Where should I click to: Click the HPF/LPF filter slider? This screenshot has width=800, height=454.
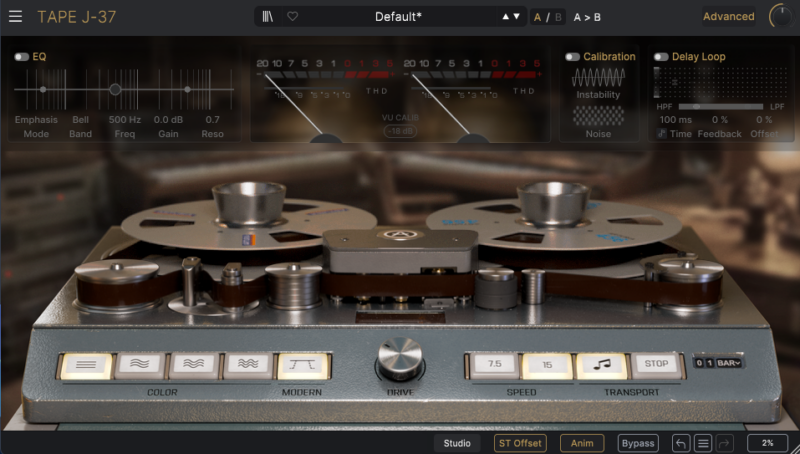(719, 105)
